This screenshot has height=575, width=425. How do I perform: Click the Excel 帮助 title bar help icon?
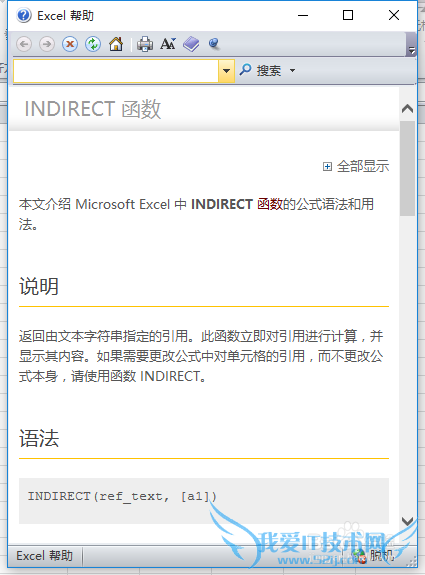coord(24,16)
